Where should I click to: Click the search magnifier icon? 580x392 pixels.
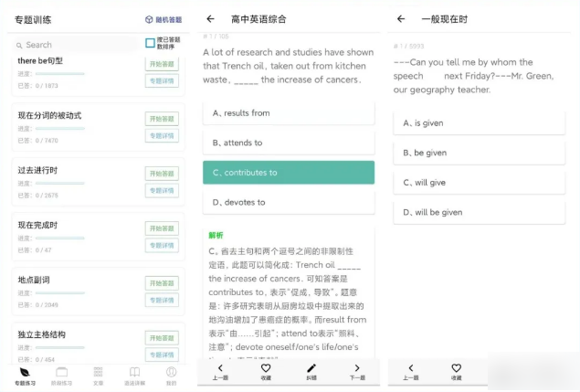pyautogui.click(x=19, y=46)
